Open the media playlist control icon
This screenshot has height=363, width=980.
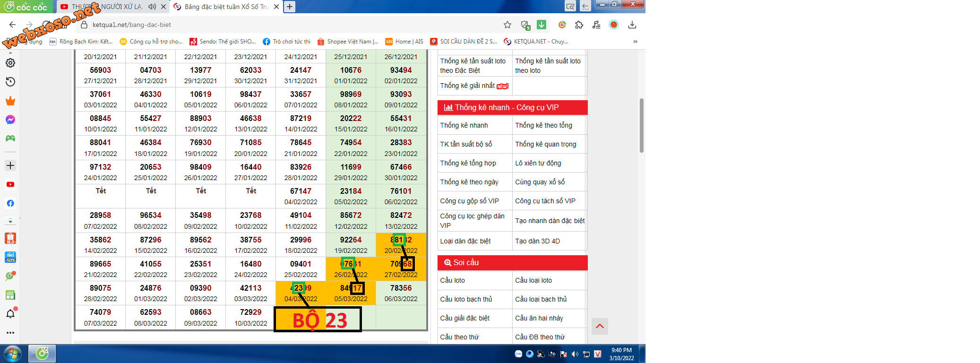(x=596, y=25)
